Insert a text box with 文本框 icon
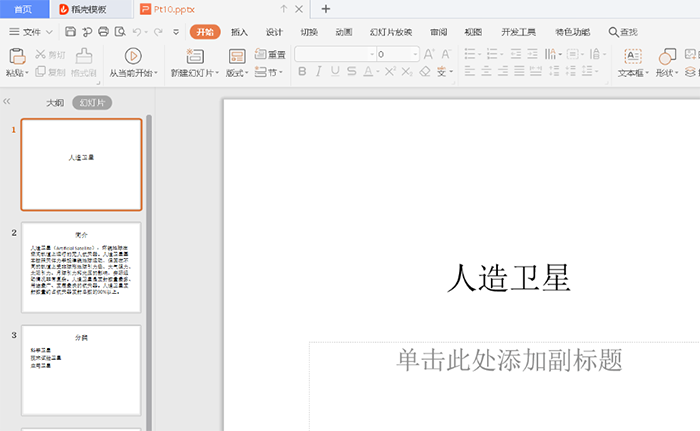700x431 pixels. pos(632,56)
